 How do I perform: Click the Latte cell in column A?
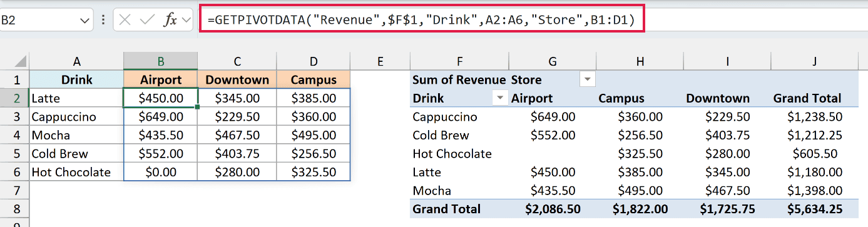[x=77, y=98]
